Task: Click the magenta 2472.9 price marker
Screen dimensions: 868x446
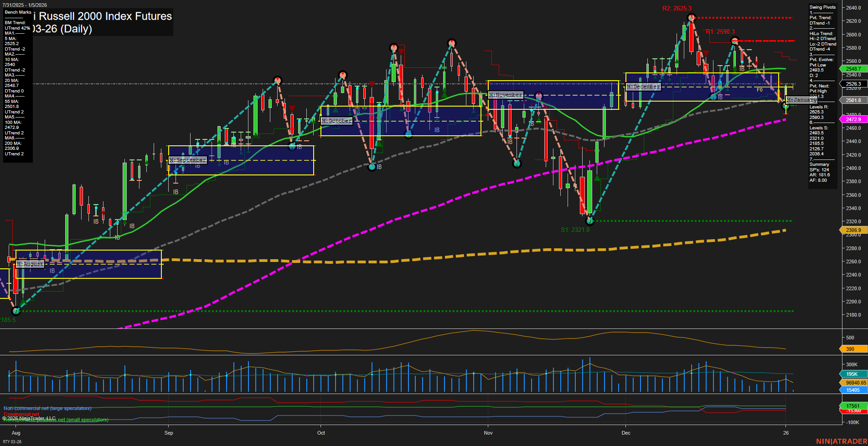Action: coord(853,119)
